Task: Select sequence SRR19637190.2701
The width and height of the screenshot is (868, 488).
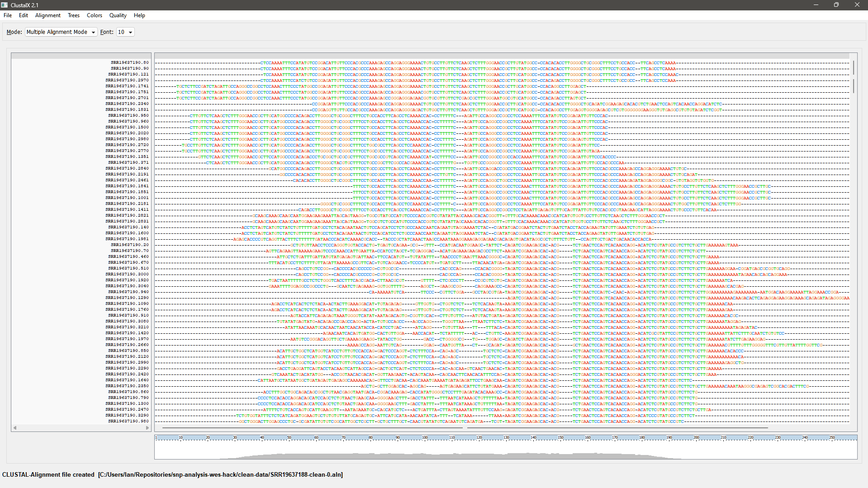Action: tap(127, 98)
